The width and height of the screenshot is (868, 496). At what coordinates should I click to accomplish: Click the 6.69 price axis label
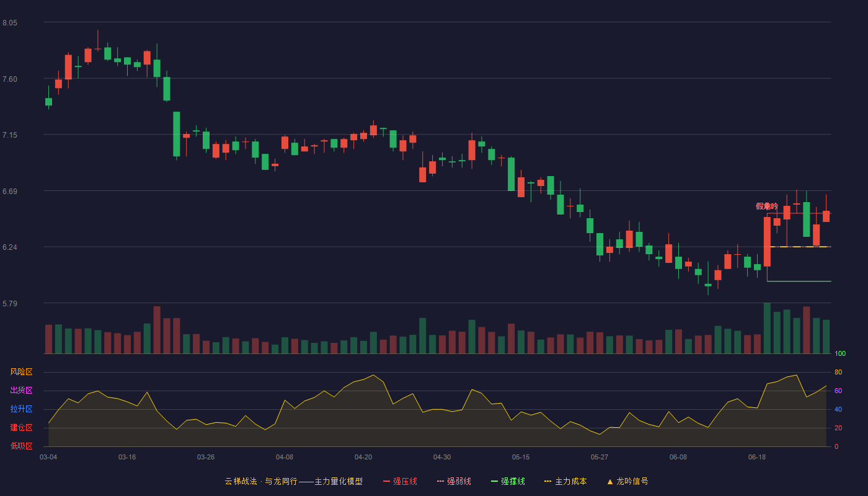[x=10, y=191]
